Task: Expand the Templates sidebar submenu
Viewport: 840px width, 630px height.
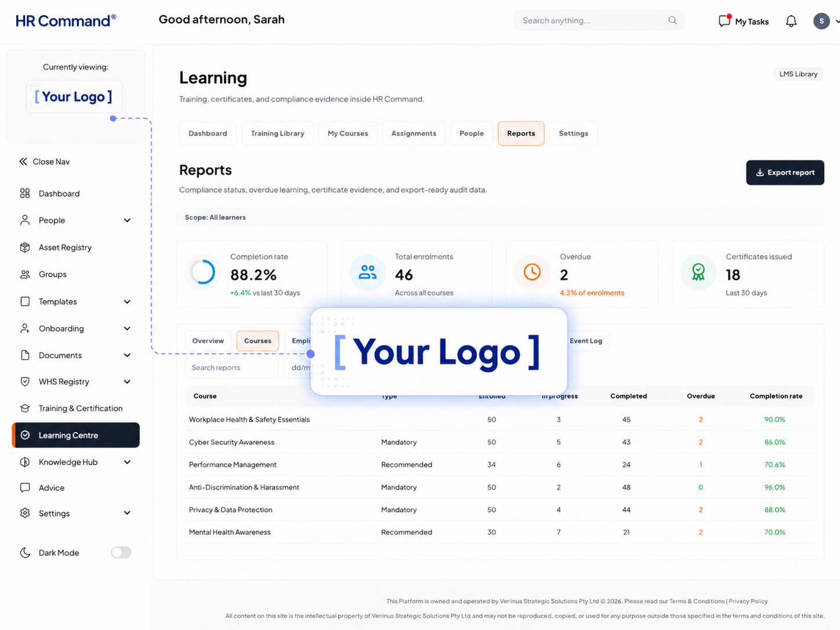Action: tap(127, 302)
